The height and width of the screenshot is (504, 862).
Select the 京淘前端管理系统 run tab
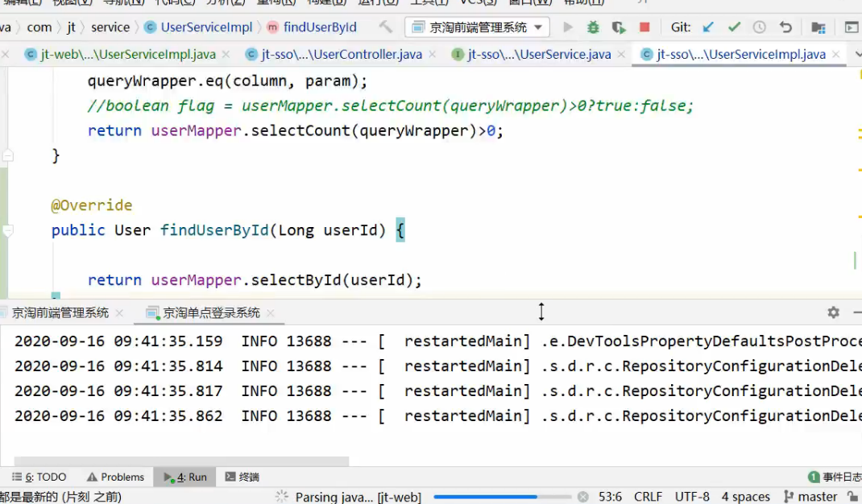click(x=60, y=312)
